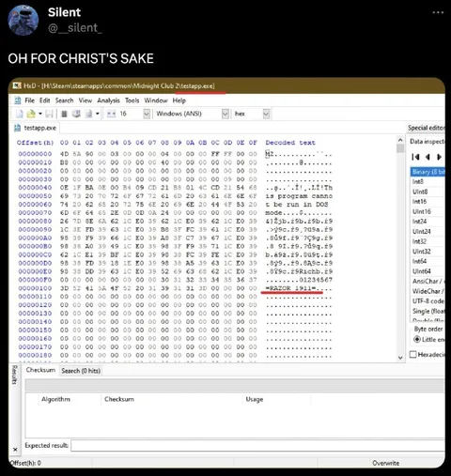Open the Help menu
The height and width of the screenshot is (476, 451).
tap(179, 100)
